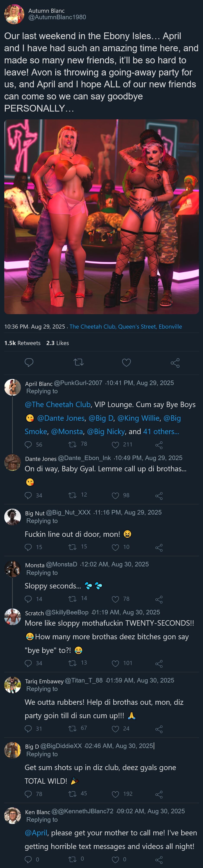This screenshot has height=868, width=203.
Task: Share Big D's reply
Action: [x=159, y=794]
